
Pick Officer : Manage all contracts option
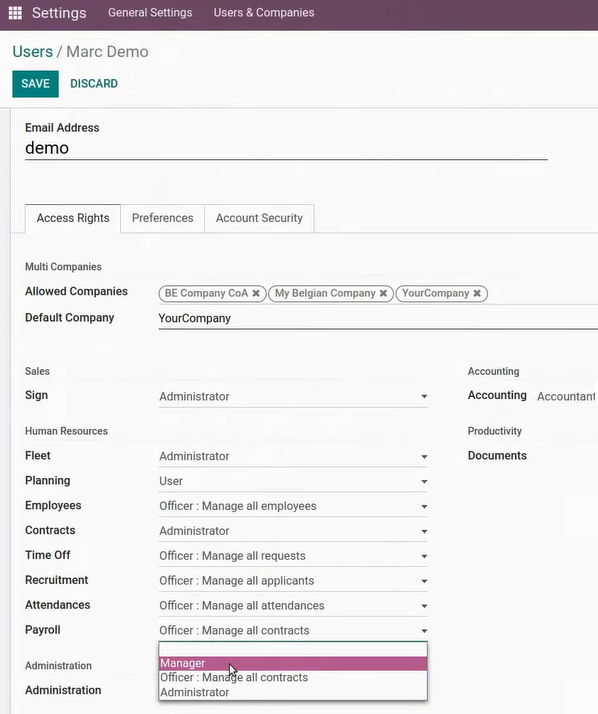tap(293, 678)
